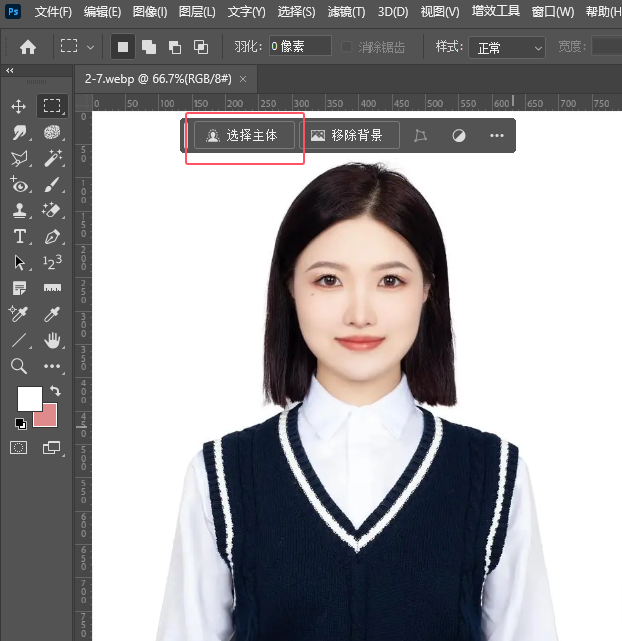The height and width of the screenshot is (641, 622).
Task: Select the Type tool
Action: (x=19, y=237)
